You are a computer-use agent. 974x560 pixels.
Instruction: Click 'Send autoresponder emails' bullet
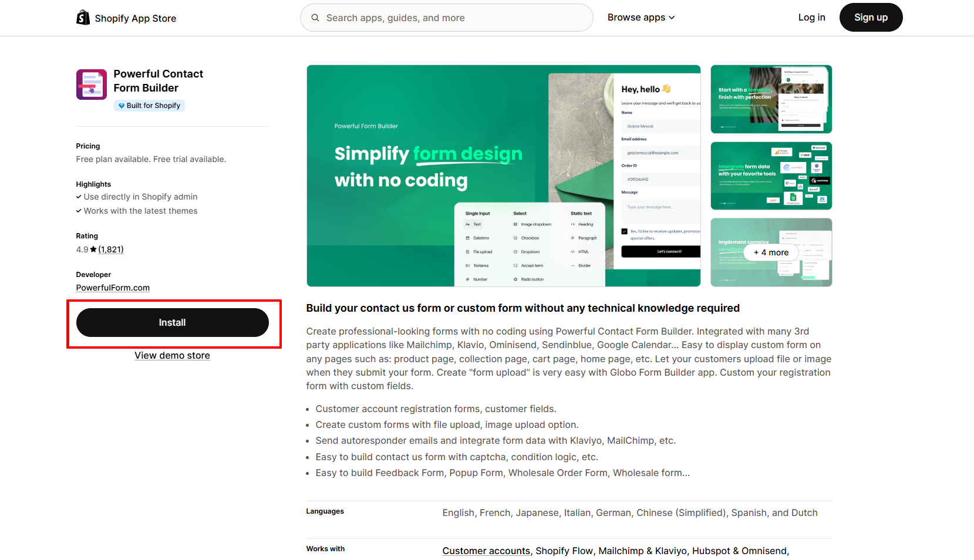coord(496,441)
